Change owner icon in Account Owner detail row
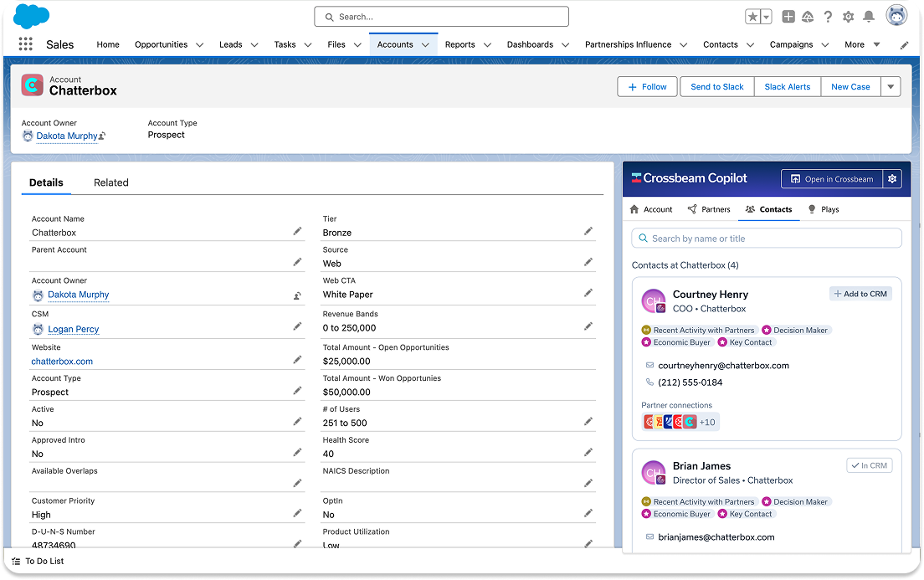 coord(298,296)
